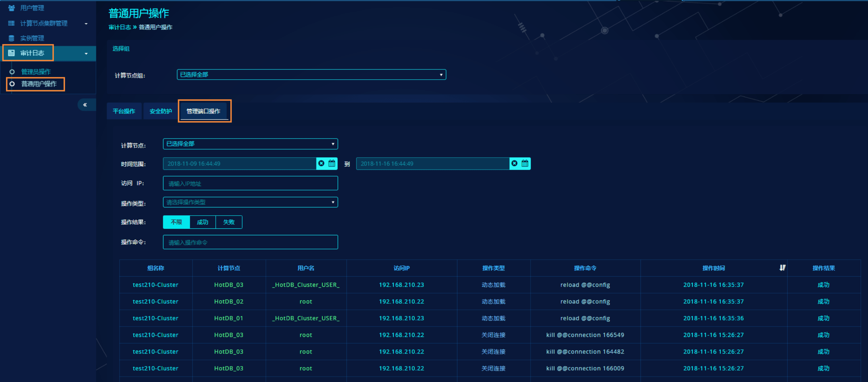This screenshot has height=382, width=868.
Task: Click the 计算节点集群管理 server icon
Action: tap(11, 23)
